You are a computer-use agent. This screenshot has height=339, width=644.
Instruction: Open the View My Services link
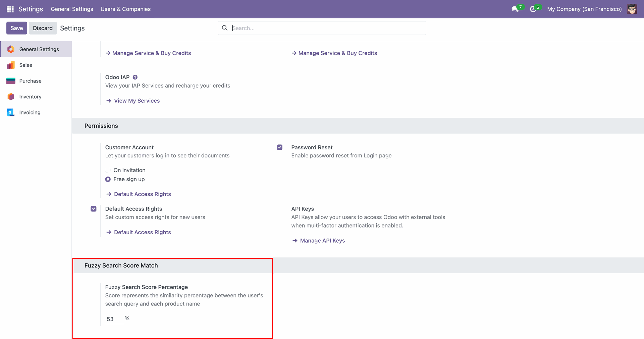(x=137, y=101)
